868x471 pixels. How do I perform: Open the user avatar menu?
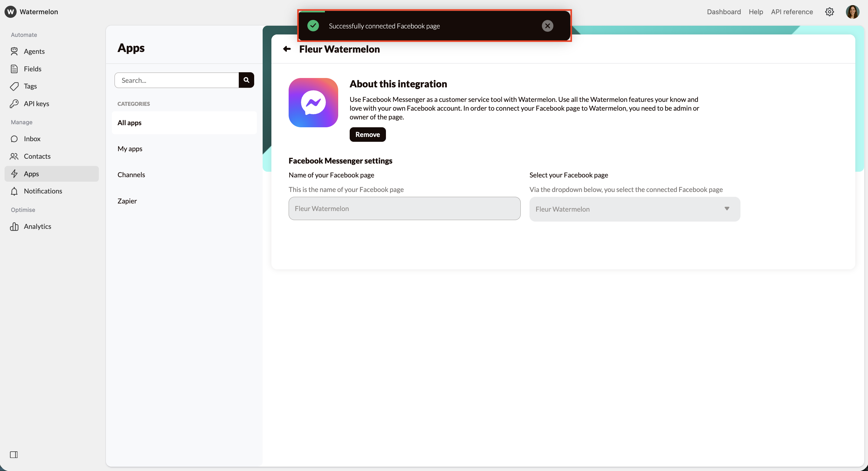852,12
